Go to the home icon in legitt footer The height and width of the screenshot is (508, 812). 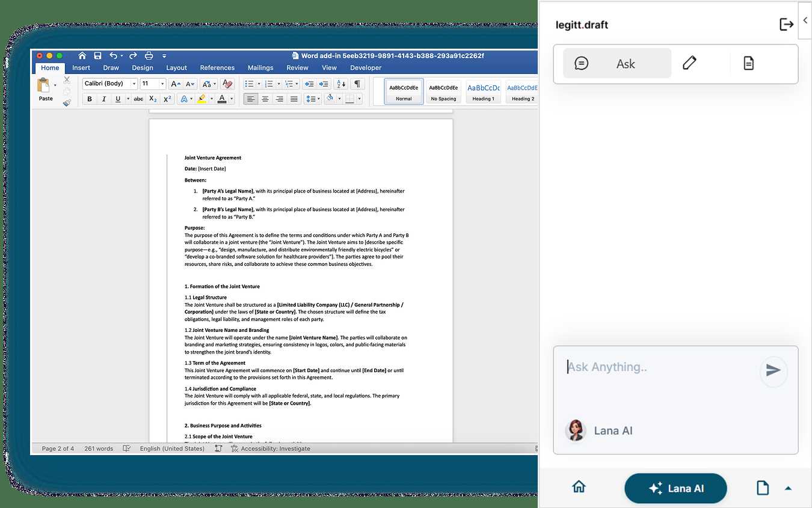coord(579,487)
